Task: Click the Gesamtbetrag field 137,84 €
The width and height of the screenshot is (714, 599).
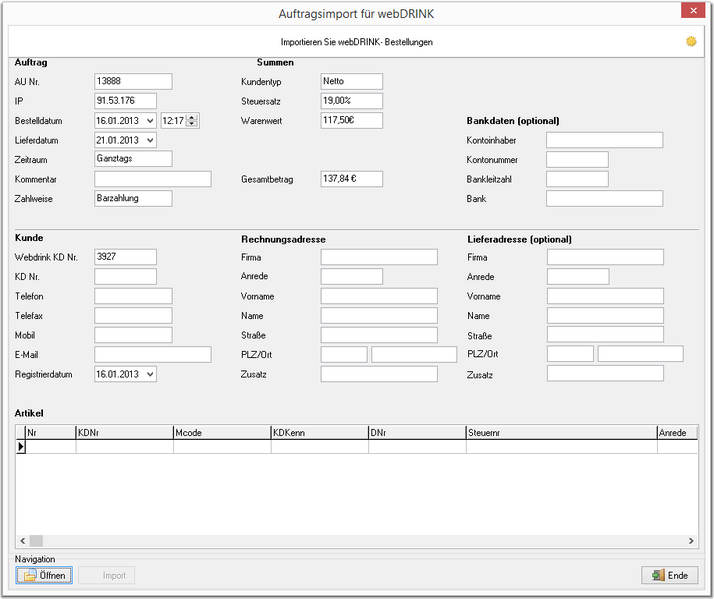Action: pos(352,179)
